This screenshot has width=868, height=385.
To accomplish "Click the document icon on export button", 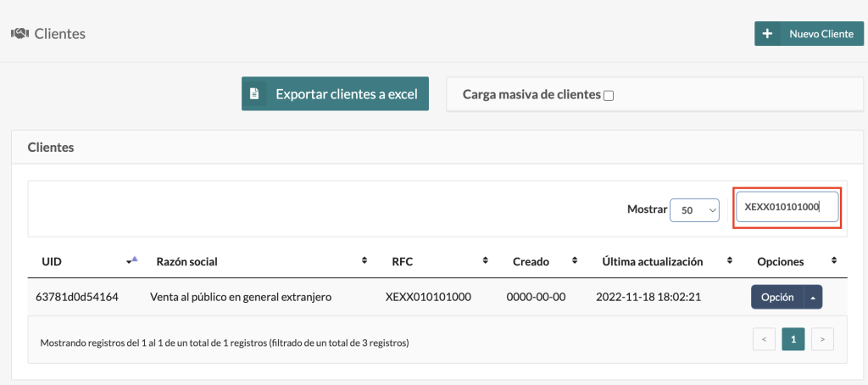I will [254, 94].
